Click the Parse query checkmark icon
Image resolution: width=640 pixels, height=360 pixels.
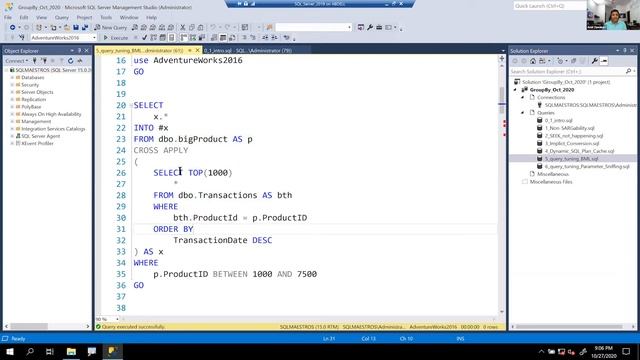pos(144,38)
